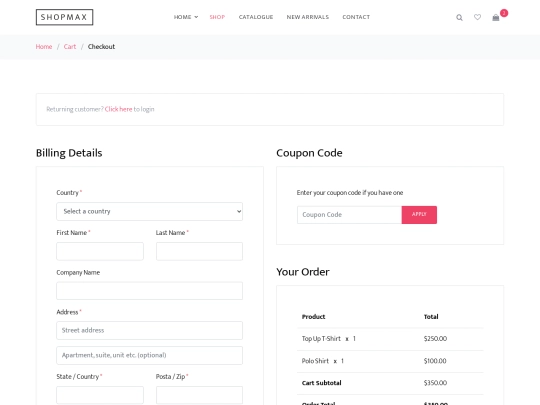Follow the Home breadcrumb link

click(44, 46)
